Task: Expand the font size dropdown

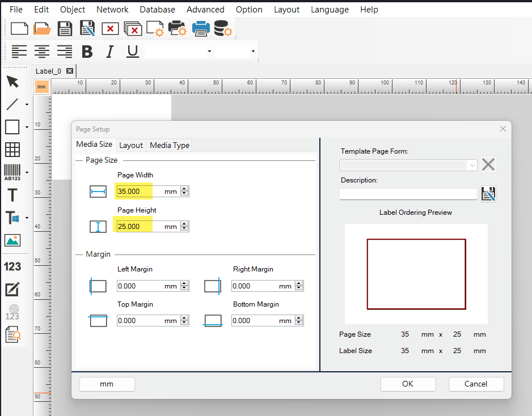Action: (x=252, y=52)
